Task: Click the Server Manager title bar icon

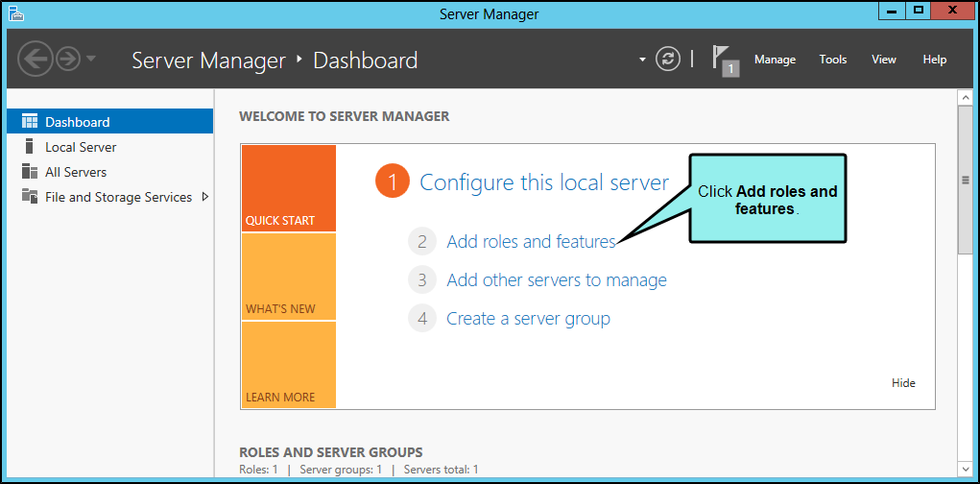Action: 15,13
